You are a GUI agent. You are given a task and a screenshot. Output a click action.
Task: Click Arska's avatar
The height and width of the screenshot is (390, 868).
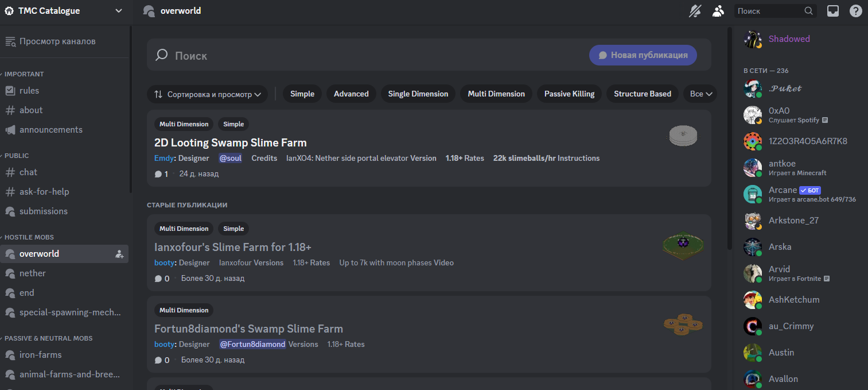(752, 247)
